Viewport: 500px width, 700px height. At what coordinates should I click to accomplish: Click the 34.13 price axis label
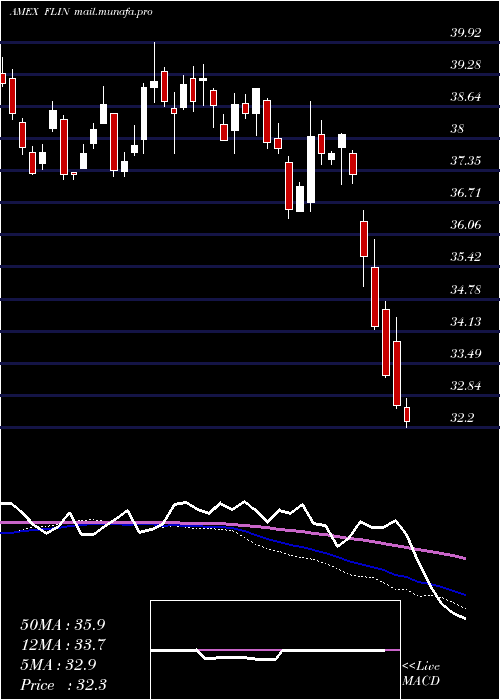[x=466, y=321]
